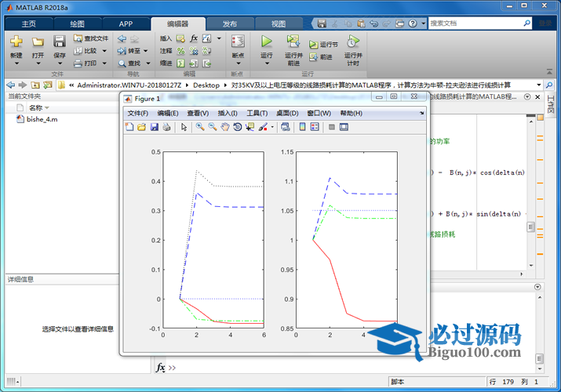The image size is (561, 392).
Task: Open the 打开 dropdown arrow
Action: point(38,64)
